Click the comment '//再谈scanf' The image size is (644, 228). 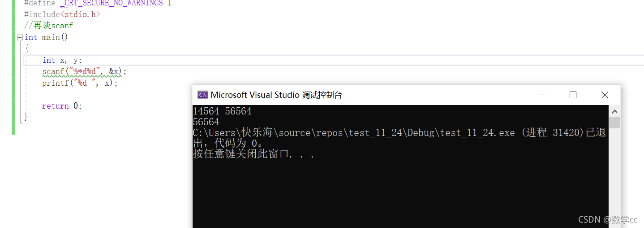pos(48,26)
